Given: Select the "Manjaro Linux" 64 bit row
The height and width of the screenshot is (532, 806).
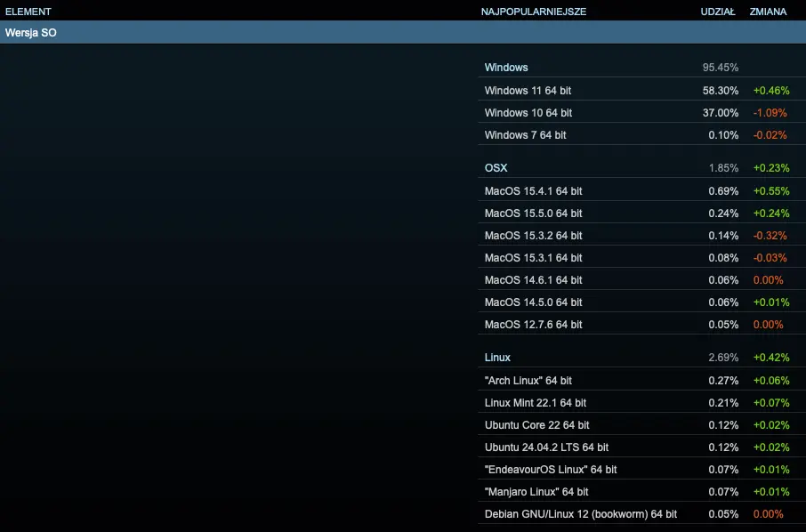Looking at the screenshot, I should click(642, 491).
